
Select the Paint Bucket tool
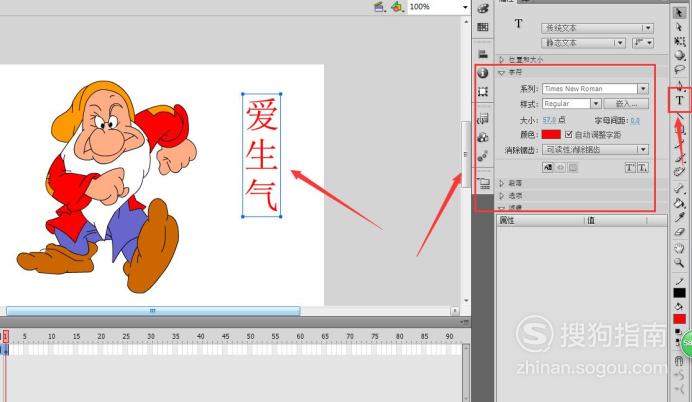pyautogui.click(x=680, y=203)
